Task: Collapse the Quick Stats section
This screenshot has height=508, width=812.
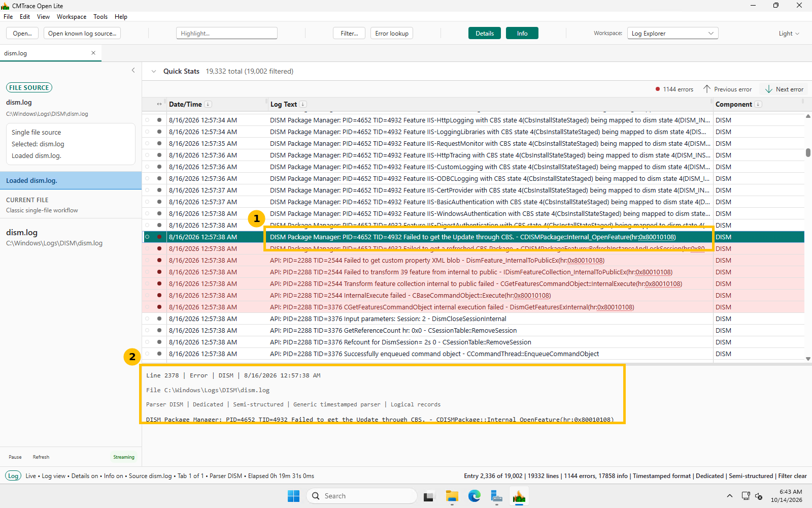Action: [154, 71]
